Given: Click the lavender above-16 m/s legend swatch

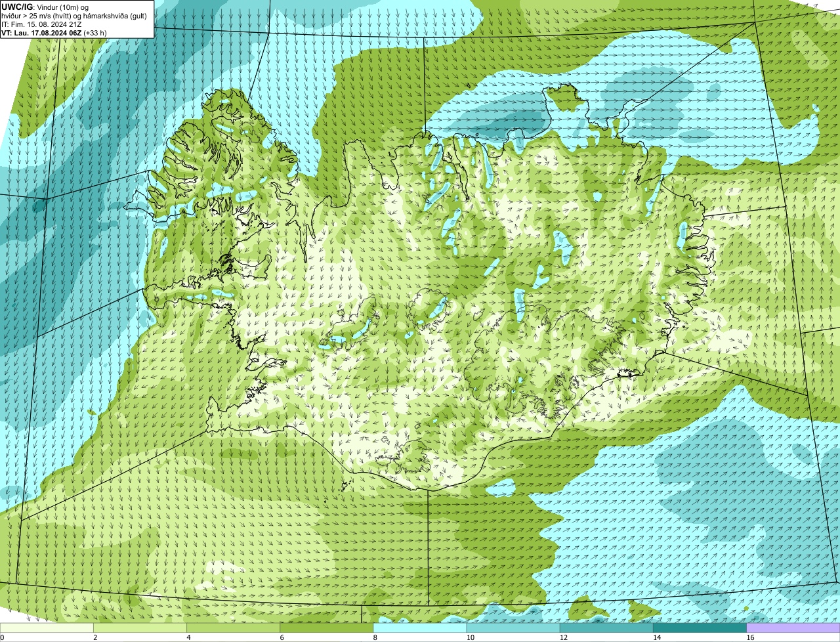Looking at the screenshot, I should [793, 628].
